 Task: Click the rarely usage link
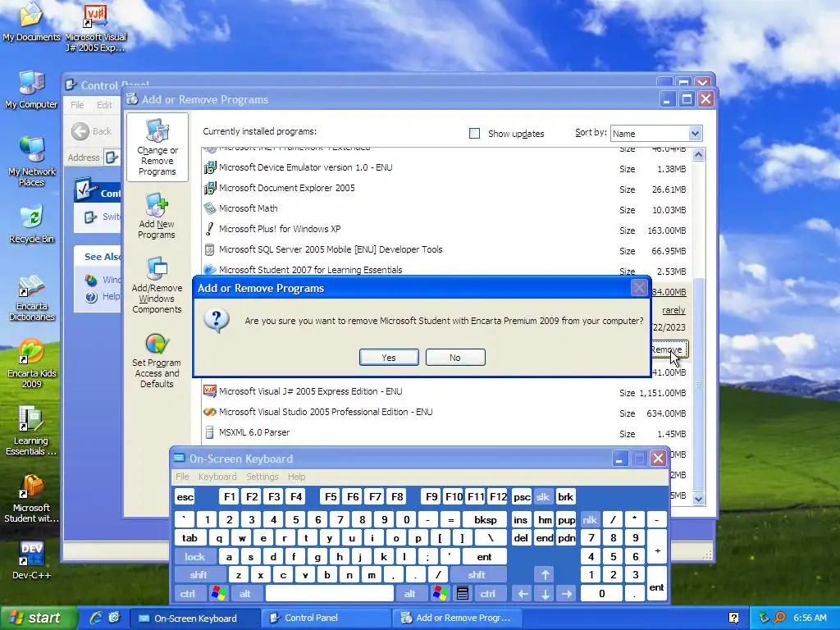[x=673, y=310]
